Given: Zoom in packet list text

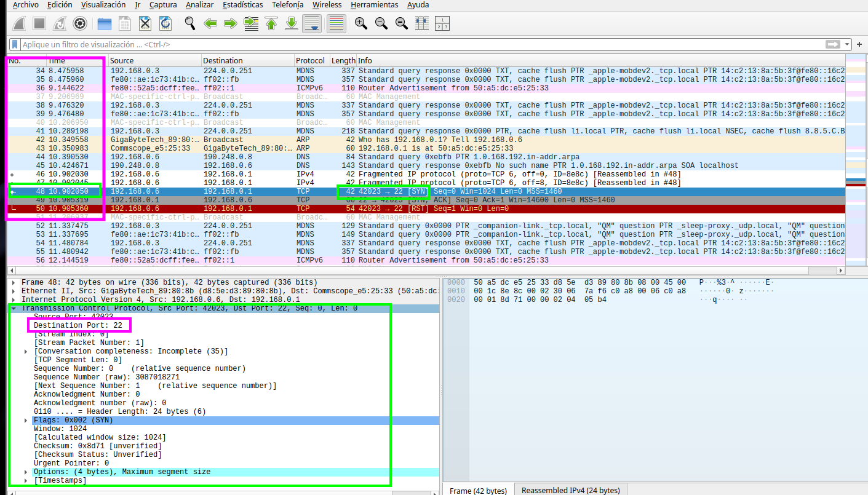Looking at the screenshot, I should pyautogui.click(x=361, y=24).
